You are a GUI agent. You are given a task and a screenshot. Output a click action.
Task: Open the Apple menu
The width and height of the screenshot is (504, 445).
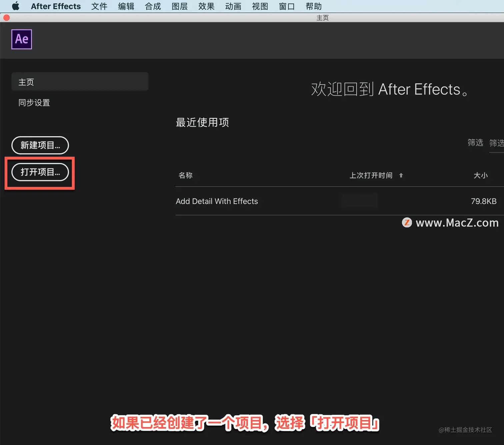16,6
